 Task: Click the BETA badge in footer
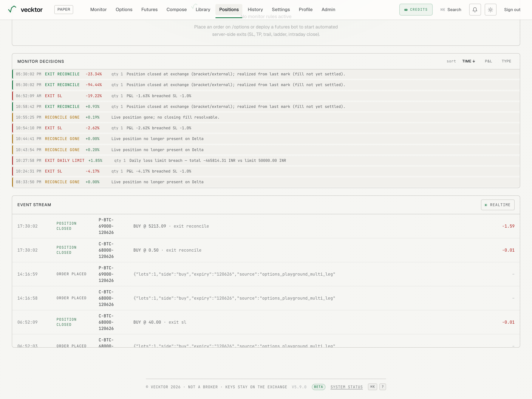(318, 387)
